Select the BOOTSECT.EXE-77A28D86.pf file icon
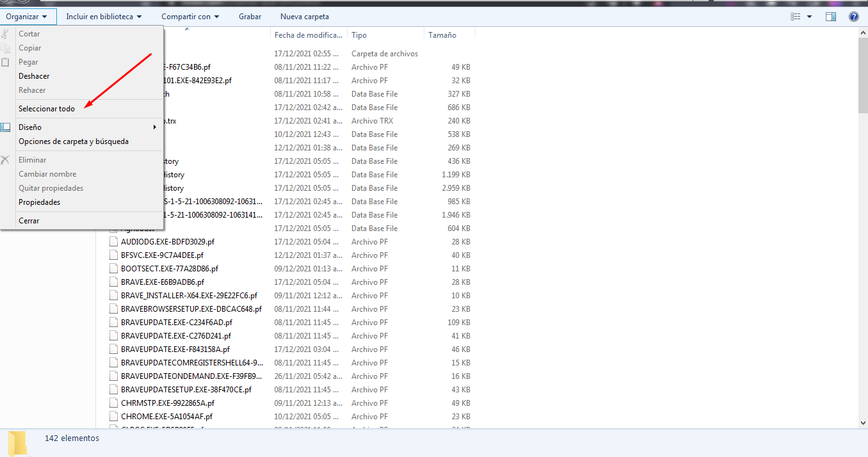 (x=114, y=269)
